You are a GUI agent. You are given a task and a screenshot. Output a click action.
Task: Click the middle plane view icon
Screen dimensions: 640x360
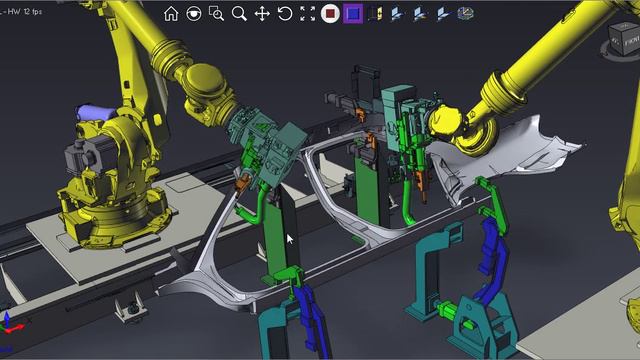[420, 13]
